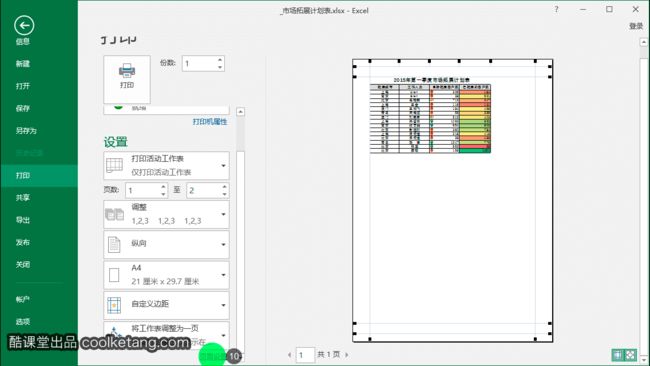Viewport: 650px width, 366px height.
Task: Click the print preview page thumbnail
Action: pyautogui.click(x=452, y=201)
